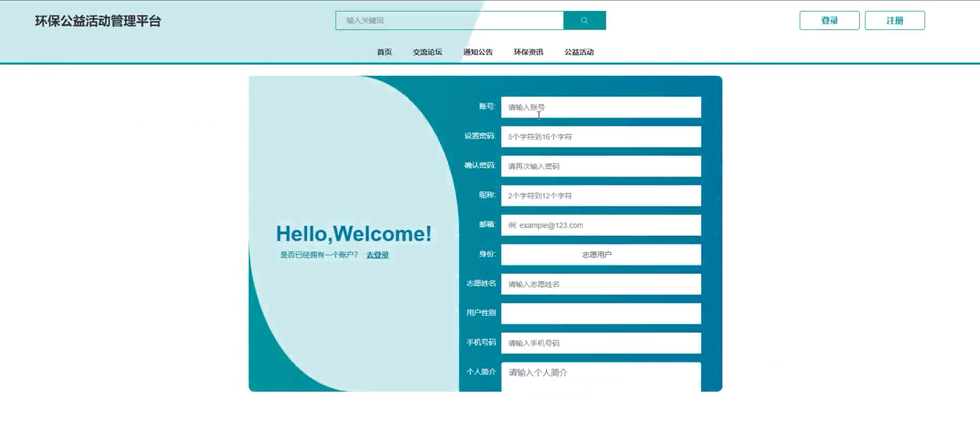The width and height of the screenshot is (980, 423).
Task: Click the 账号 input field
Action: tap(601, 107)
